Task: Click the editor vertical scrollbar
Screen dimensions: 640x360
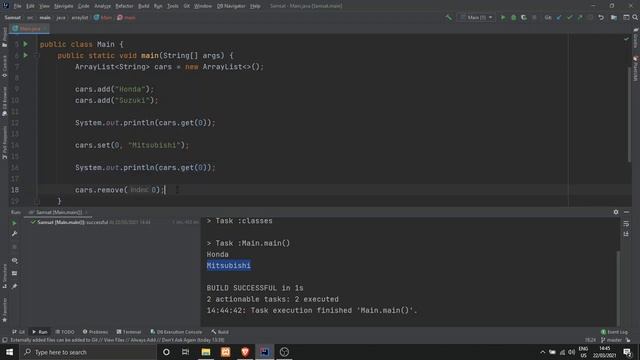Action: (629, 114)
